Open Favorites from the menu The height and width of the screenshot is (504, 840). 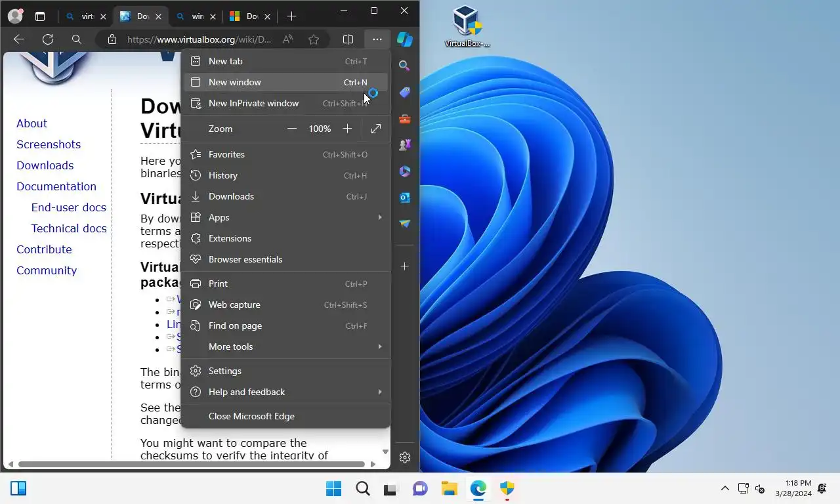pos(285,154)
